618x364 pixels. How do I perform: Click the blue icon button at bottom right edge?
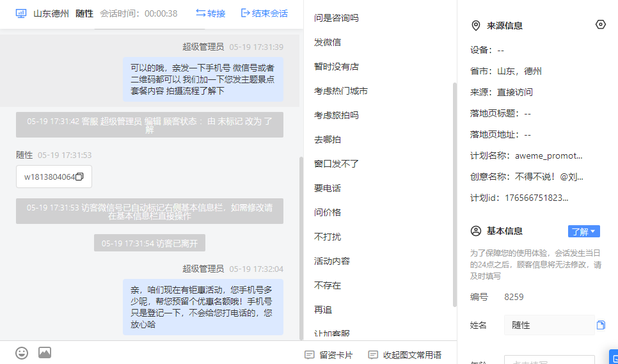pos(614,356)
